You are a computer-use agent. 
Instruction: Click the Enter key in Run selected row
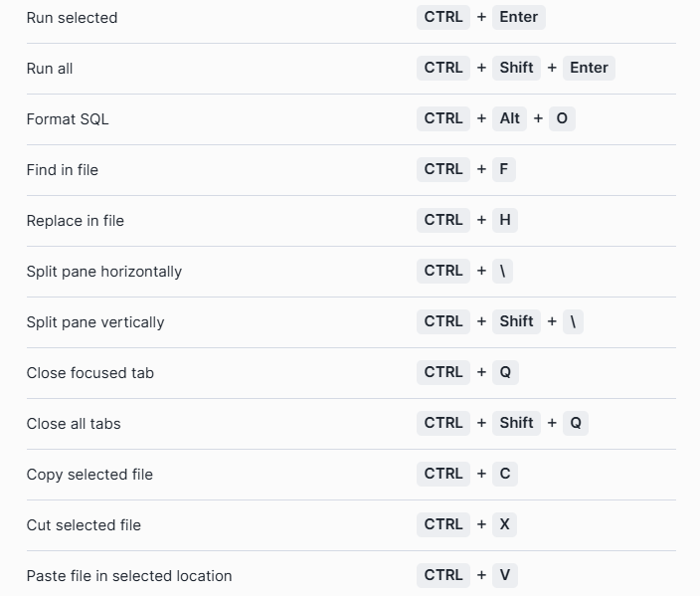[x=518, y=17]
